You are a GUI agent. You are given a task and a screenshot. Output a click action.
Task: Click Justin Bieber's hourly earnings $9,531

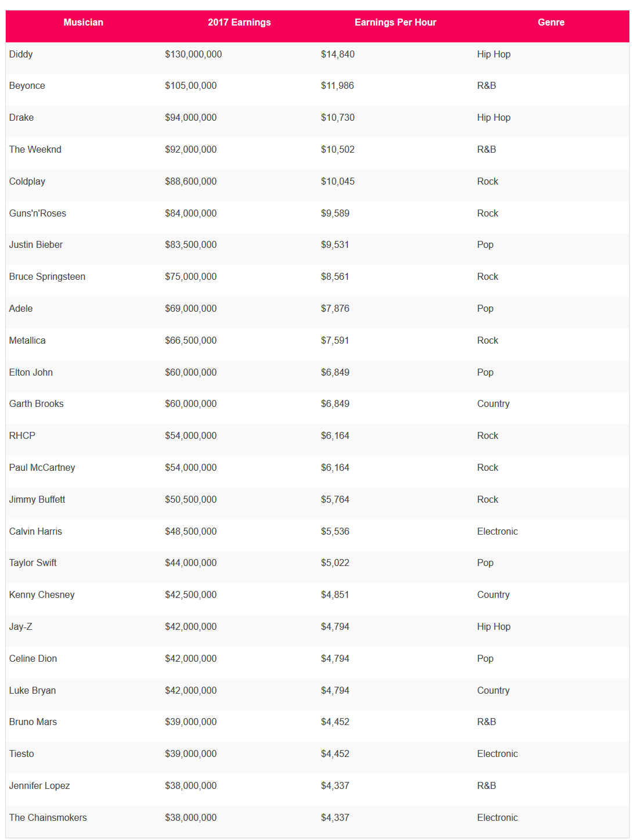[x=335, y=245]
